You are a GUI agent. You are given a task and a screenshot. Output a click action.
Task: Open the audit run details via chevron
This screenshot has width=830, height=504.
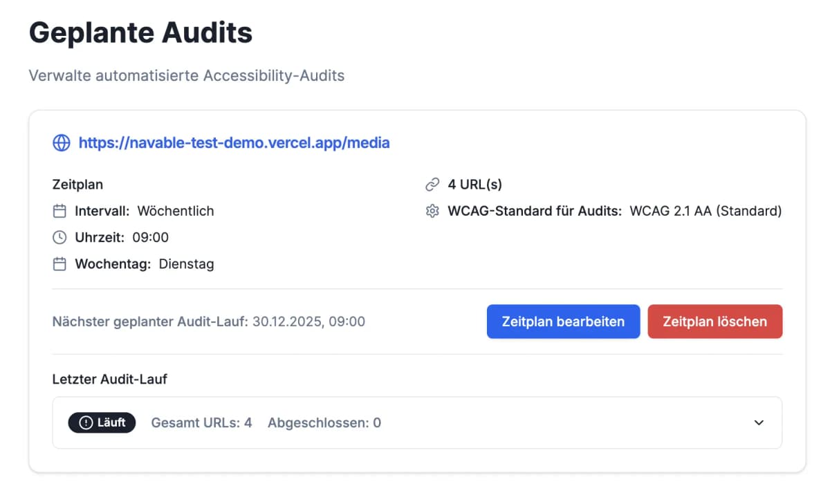[x=758, y=422]
